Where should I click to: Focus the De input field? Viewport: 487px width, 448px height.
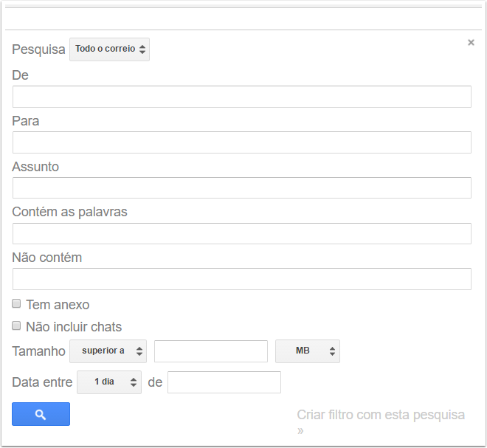[241, 97]
